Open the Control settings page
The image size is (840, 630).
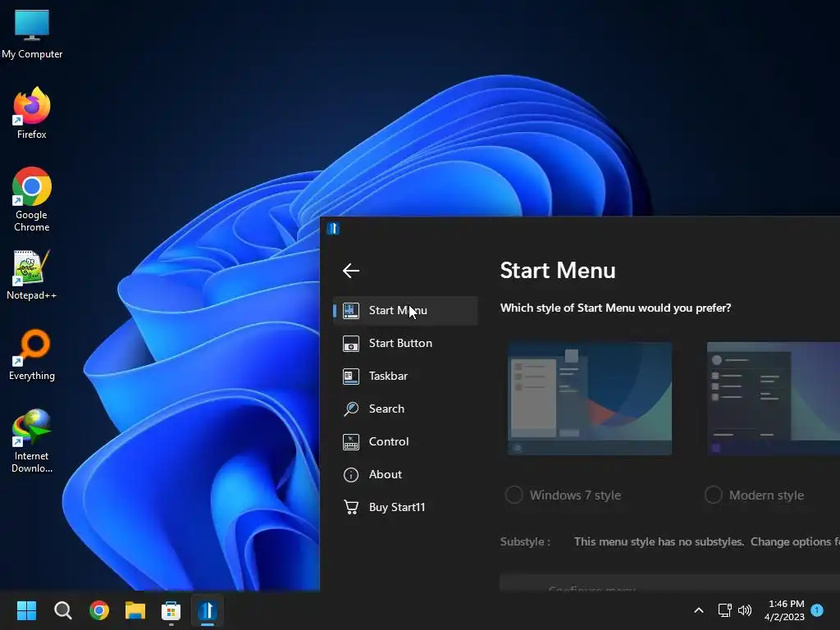[405, 442]
